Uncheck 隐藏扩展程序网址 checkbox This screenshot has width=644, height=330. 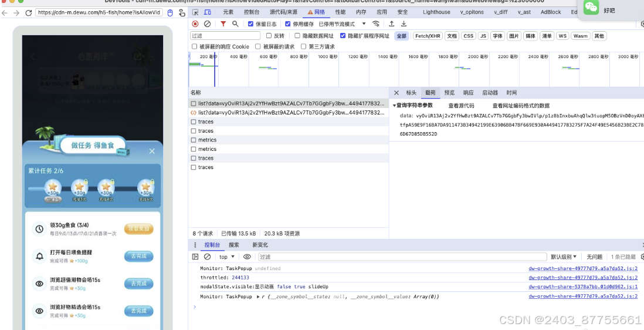pos(343,36)
